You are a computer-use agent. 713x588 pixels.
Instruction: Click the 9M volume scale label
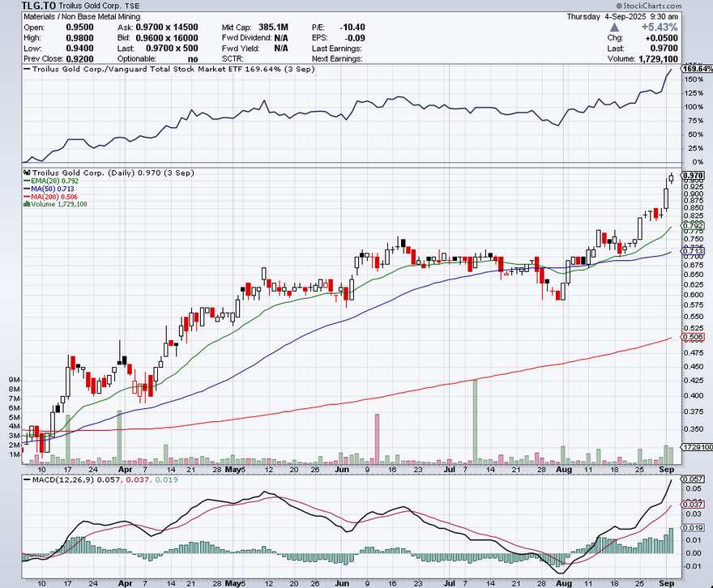point(14,380)
